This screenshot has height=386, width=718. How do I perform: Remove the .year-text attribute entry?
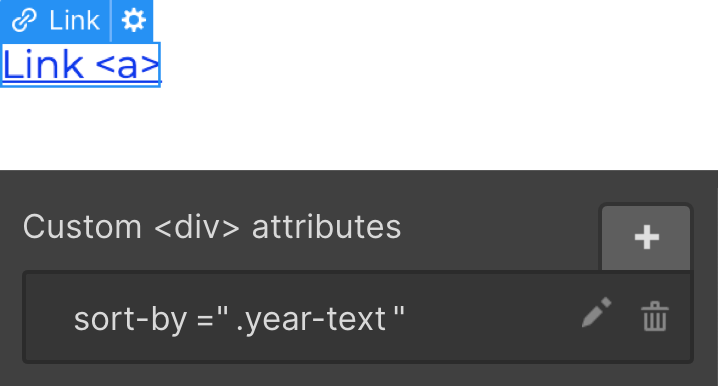point(655,316)
